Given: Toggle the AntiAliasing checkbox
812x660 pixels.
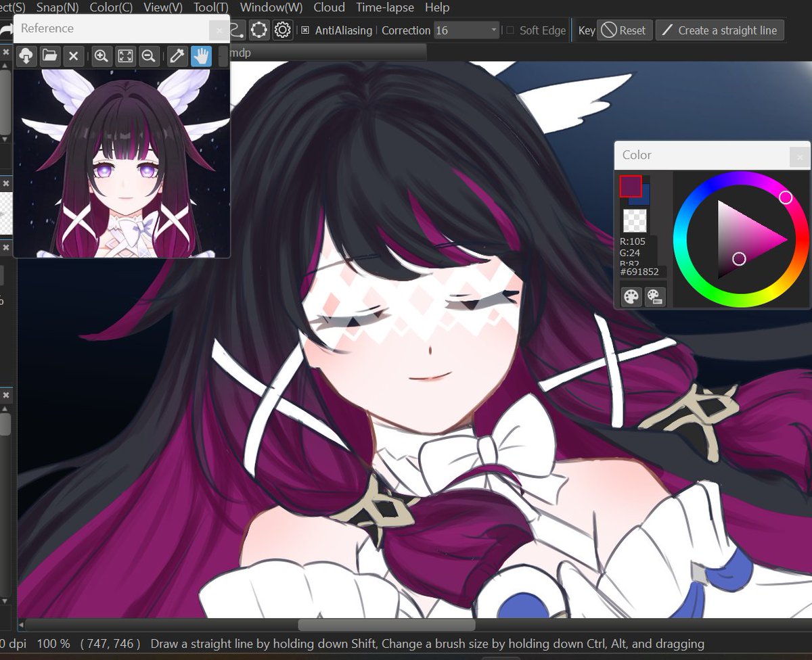Looking at the screenshot, I should pyautogui.click(x=305, y=30).
